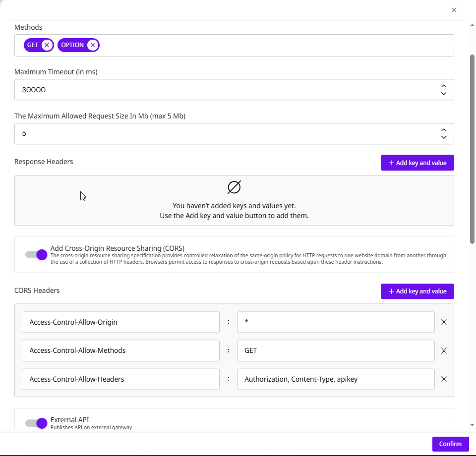This screenshot has width=476, height=456.
Task: Increase the maximum allowed request size
Action: click(x=444, y=130)
